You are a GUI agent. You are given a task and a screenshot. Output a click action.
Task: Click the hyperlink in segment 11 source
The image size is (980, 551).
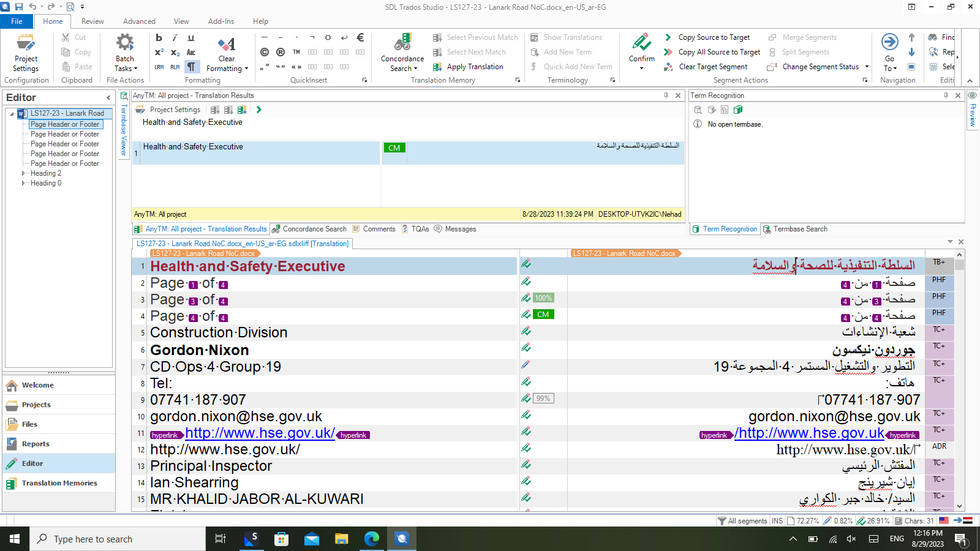[x=260, y=433]
